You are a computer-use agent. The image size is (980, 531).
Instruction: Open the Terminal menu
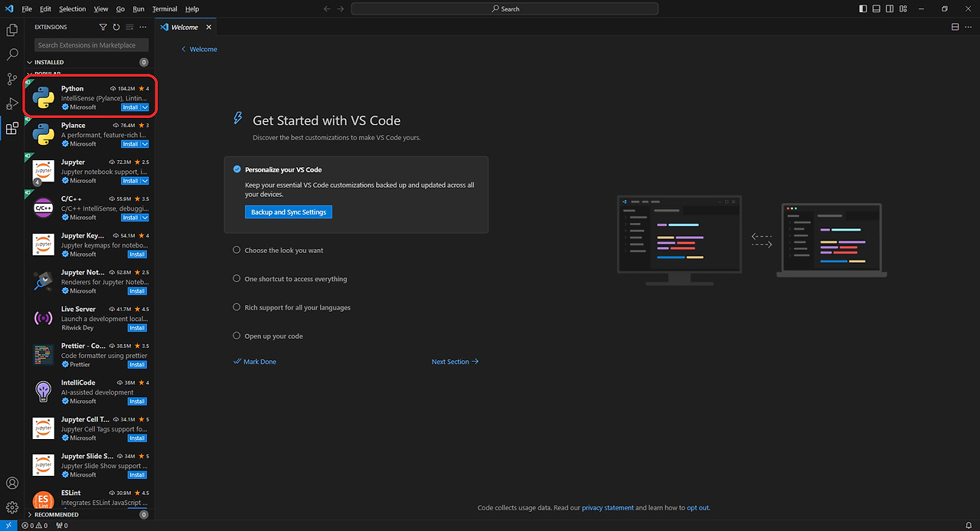pyautogui.click(x=165, y=8)
